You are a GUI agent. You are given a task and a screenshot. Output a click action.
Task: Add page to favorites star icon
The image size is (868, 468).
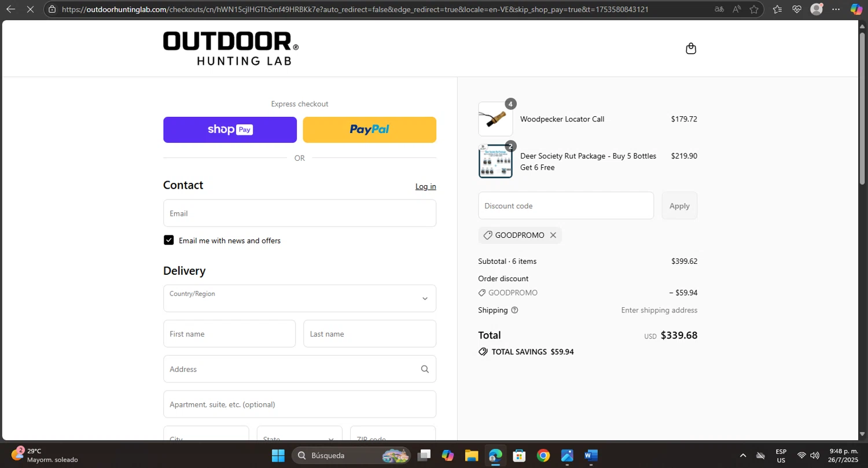point(754,9)
